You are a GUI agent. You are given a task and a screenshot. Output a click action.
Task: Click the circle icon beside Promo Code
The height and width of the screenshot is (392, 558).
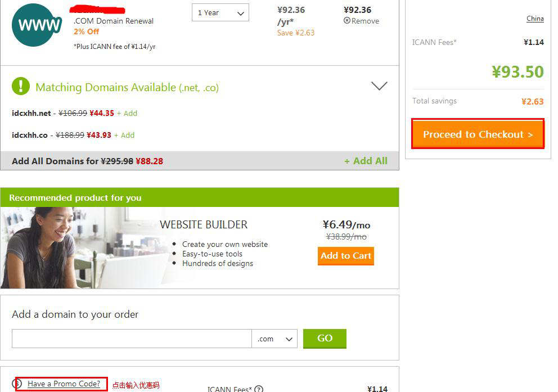tap(17, 384)
